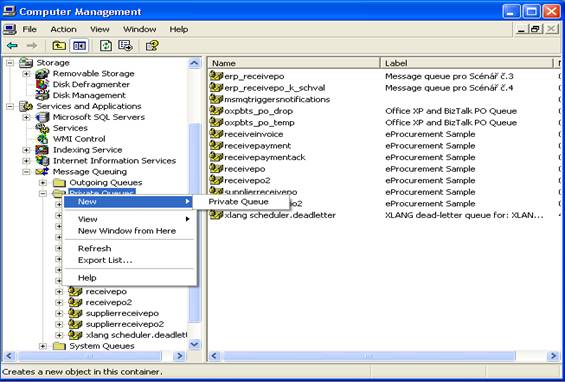Select Refresh in the context menu

coord(128,248)
